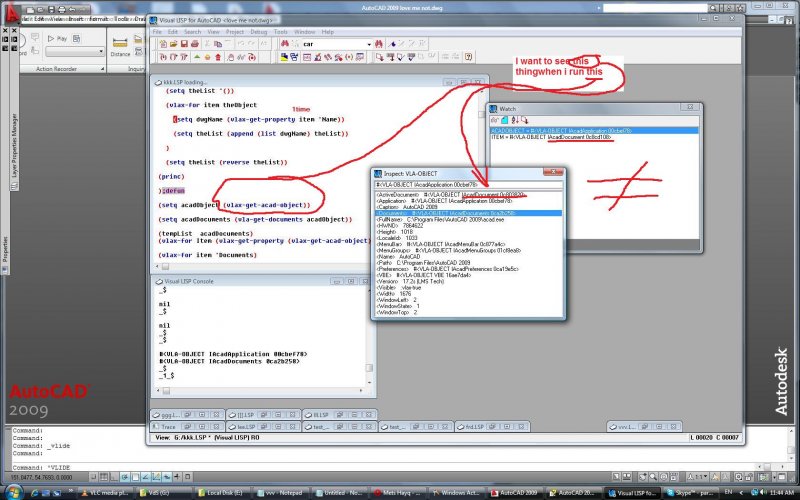Viewport: 800px width, 500px height.
Task: Toggle Dynamic Input in AutoCAD status bar
Action: [167, 477]
